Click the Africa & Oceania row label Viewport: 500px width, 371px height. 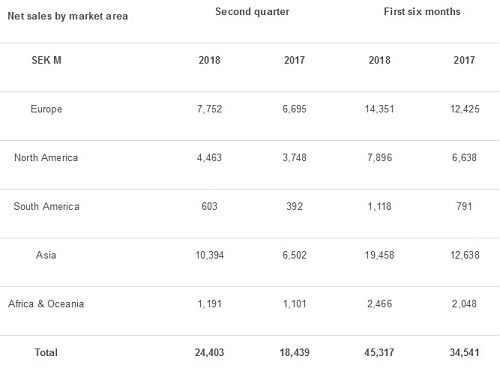point(46,304)
